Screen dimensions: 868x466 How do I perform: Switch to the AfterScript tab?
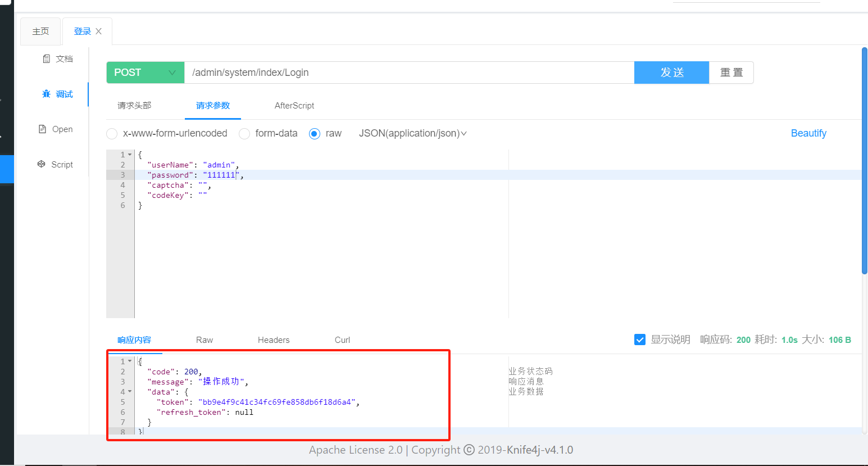click(x=294, y=105)
